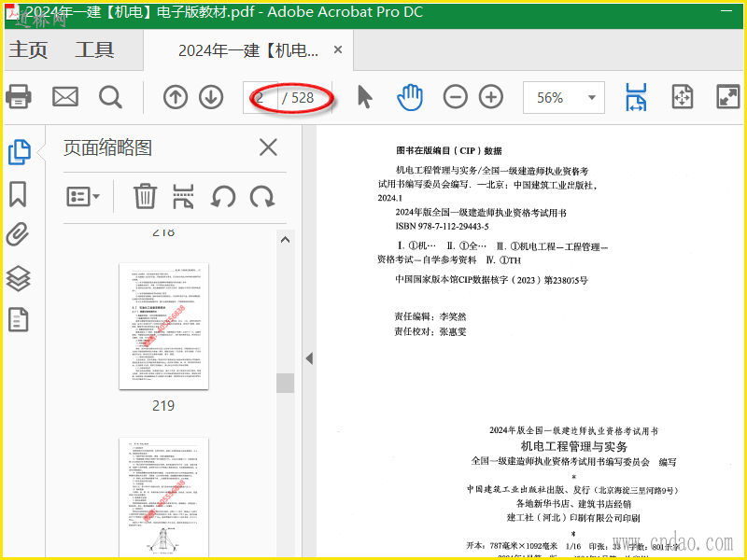747x560 pixels.
Task: Rotate pages clockwise
Action: pos(262,196)
